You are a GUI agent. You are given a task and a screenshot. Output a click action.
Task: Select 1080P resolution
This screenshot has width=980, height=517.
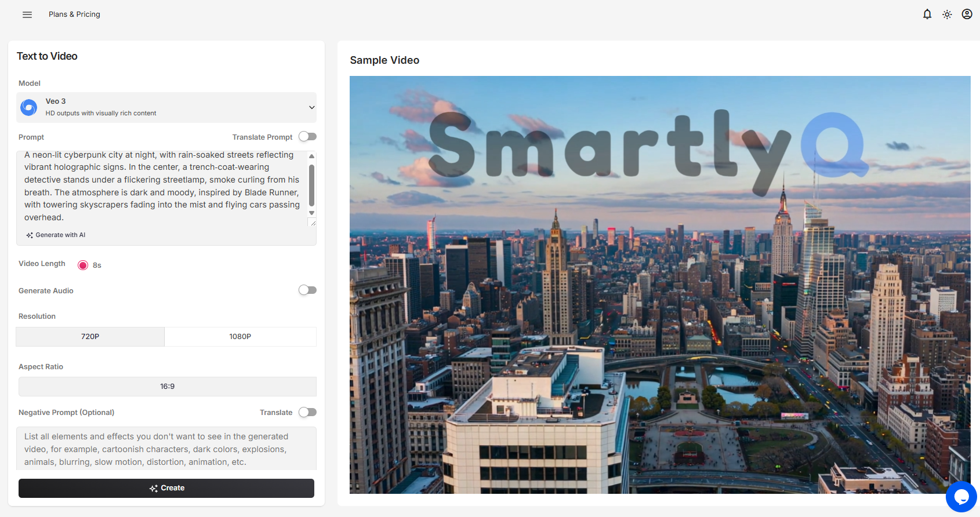tap(240, 337)
